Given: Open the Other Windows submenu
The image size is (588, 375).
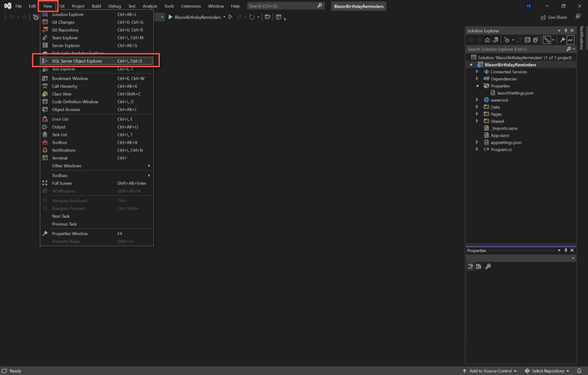Looking at the screenshot, I should pyautogui.click(x=67, y=165).
